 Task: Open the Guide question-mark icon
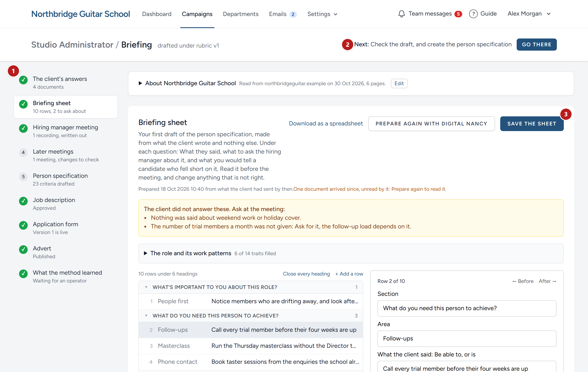click(473, 14)
